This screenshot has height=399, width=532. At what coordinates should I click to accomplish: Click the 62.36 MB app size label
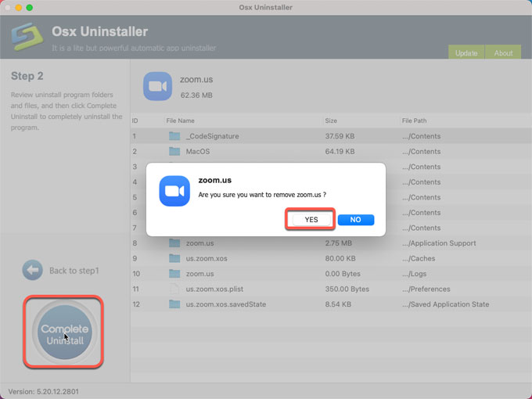196,95
